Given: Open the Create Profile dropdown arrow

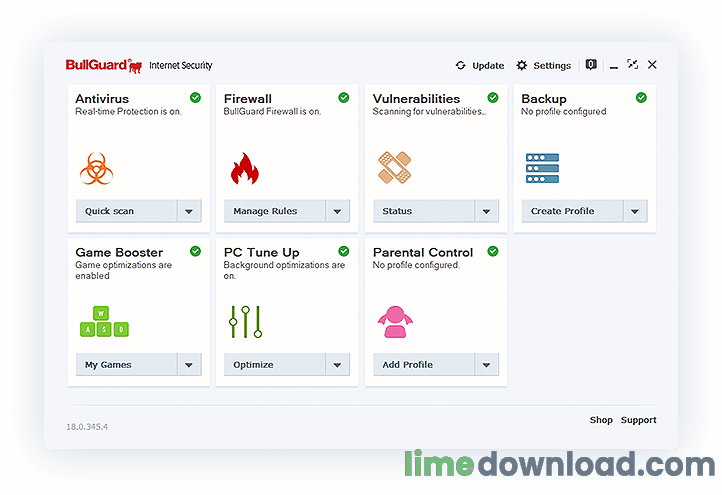Looking at the screenshot, I should (635, 211).
